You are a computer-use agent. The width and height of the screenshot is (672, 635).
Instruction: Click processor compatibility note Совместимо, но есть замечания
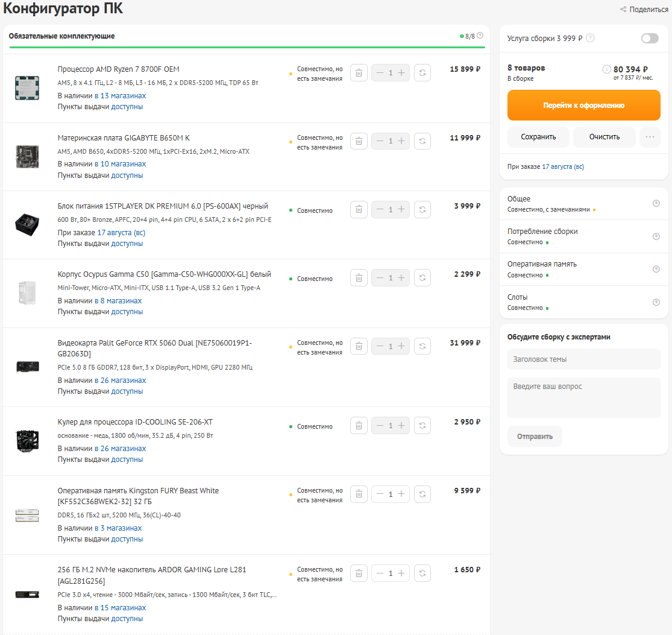pyautogui.click(x=319, y=74)
